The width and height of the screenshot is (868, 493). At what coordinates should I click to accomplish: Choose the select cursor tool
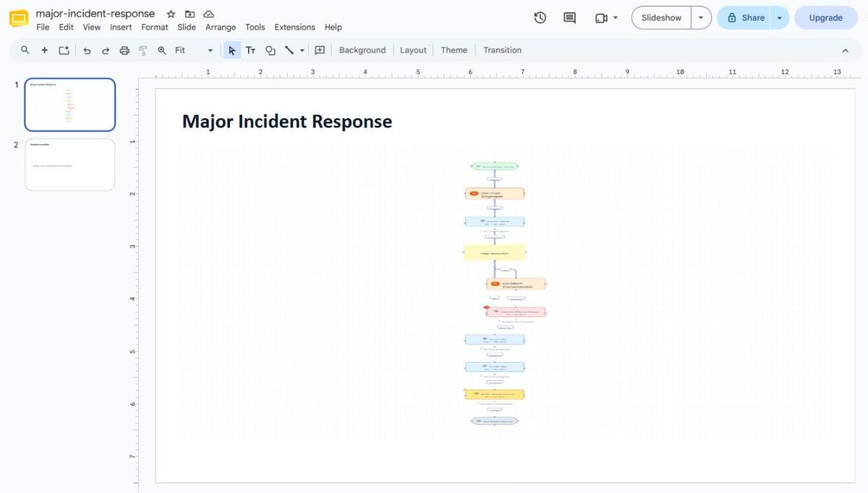(231, 50)
